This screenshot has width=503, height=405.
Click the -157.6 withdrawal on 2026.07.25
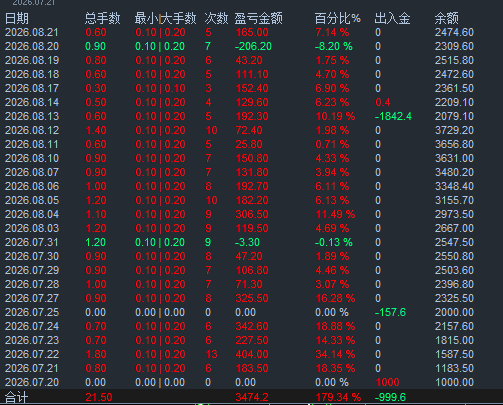pos(390,312)
